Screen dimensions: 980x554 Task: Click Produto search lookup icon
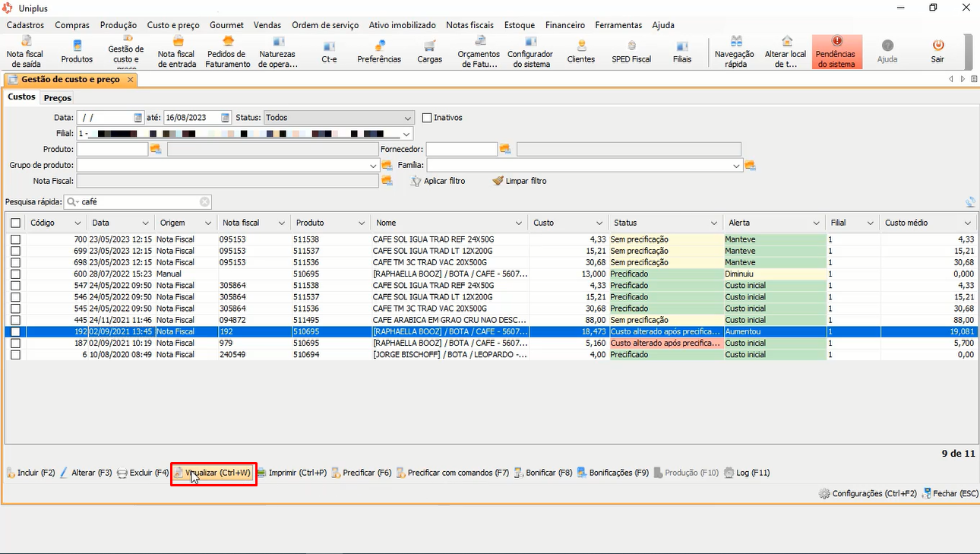coord(156,149)
